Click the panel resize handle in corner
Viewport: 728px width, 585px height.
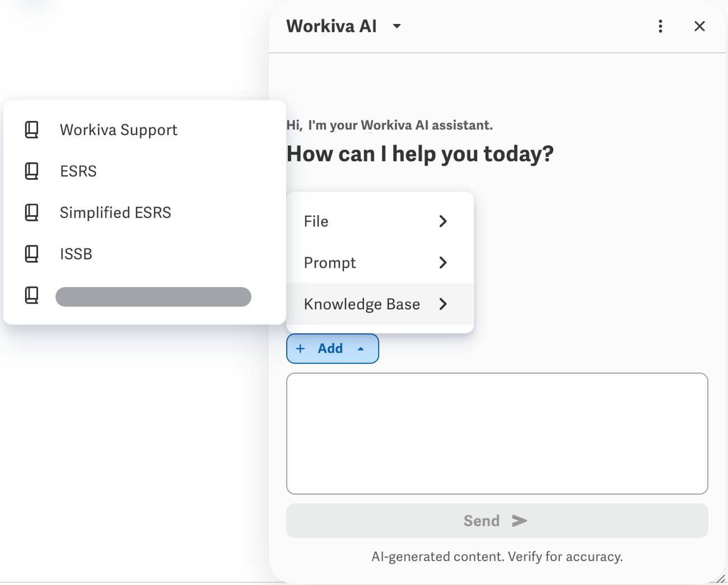[720, 579]
